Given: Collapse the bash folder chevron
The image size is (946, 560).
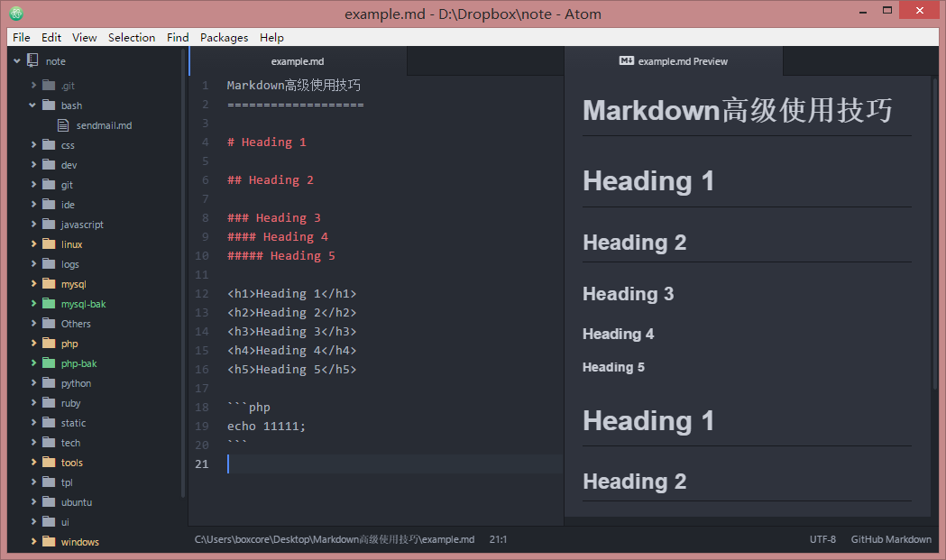Looking at the screenshot, I should pos(32,105).
